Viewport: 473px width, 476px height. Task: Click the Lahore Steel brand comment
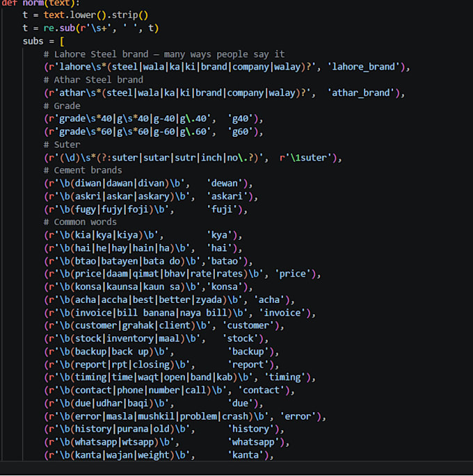(164, 54)
